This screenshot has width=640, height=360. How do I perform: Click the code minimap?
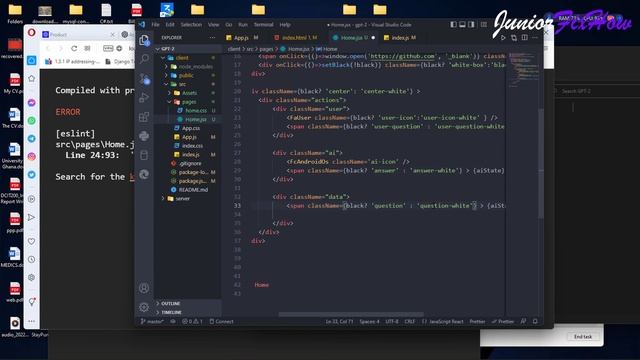(x=523, y=69)
